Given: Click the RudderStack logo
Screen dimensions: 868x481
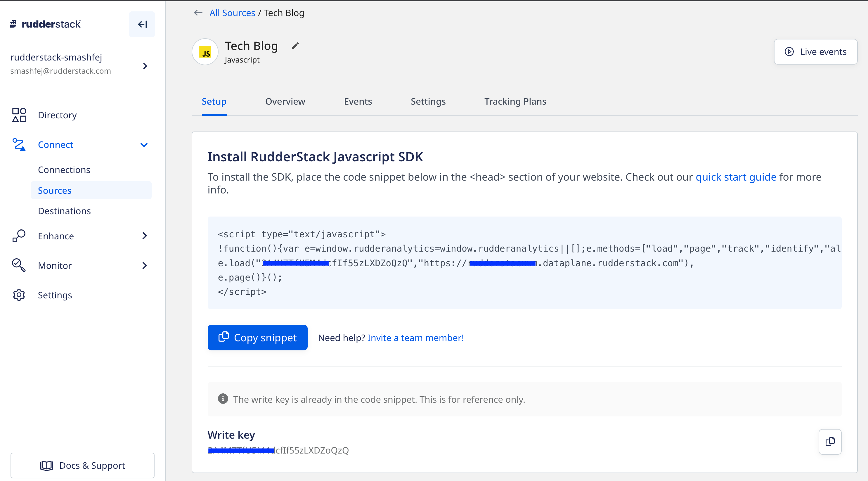Looking at the screenshot, I should [46, 24].
